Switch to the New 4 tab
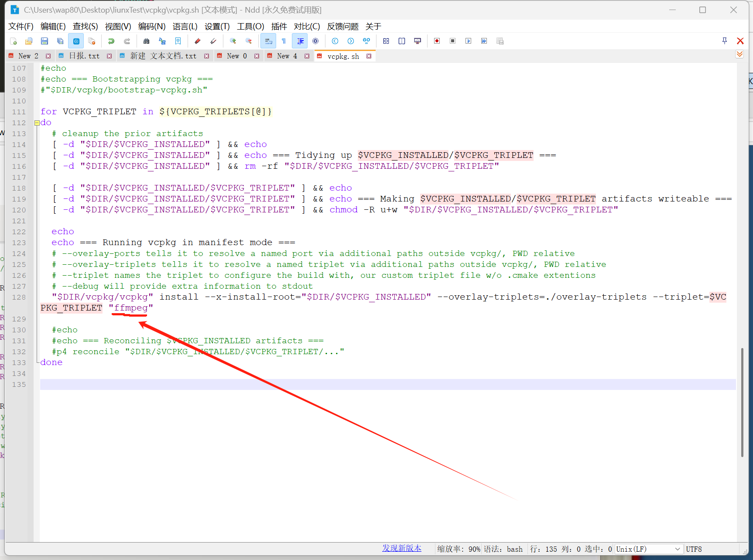This screenshot has height=560, width=753. pos(287,56)
